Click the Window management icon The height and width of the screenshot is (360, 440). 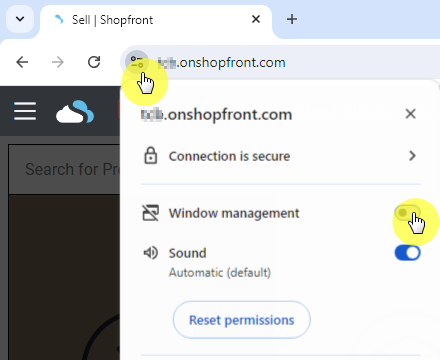tap(151, 213)
